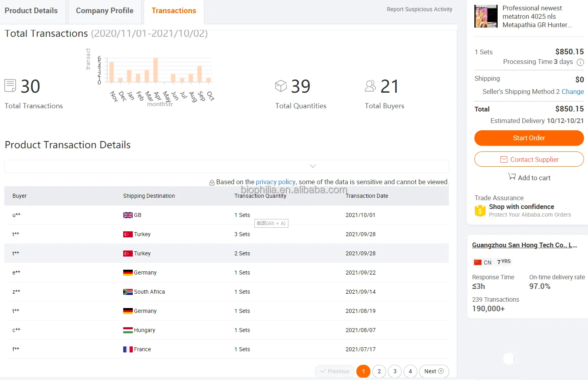The width and height of the screenshot is (588, 380).
Task: Click the France flag icon
Action: point(128,349)
